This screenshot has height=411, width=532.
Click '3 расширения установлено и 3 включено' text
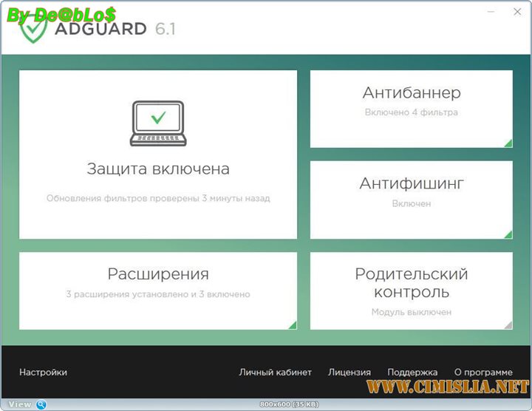point(158,294)
